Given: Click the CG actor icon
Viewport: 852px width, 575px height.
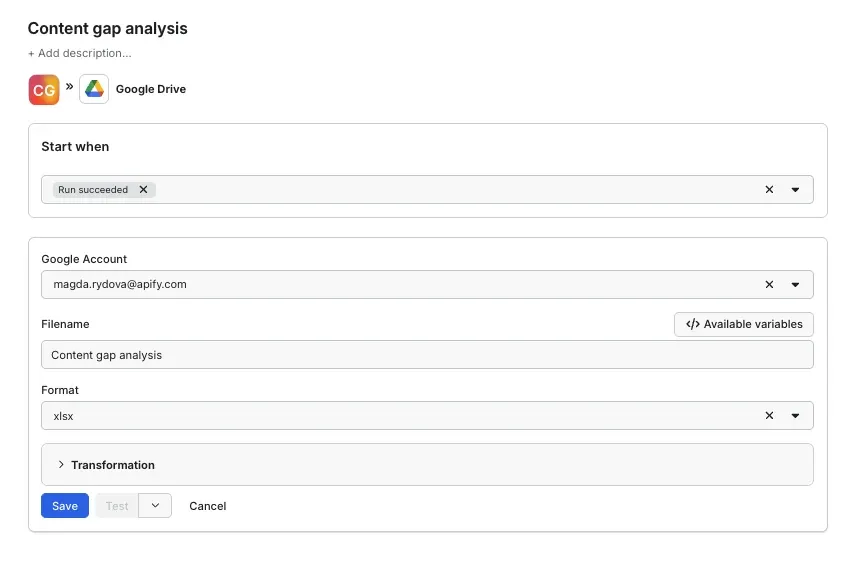Looking at the screenshot, I should click(x=44, y=90).
